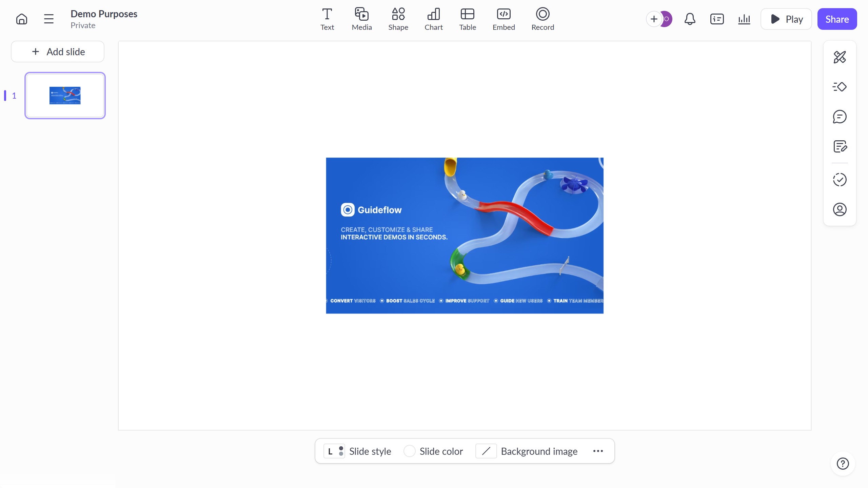This screenshot has width=868, height=488.
Task: Click the Add slide button
Action: click(x=58, y=52)
